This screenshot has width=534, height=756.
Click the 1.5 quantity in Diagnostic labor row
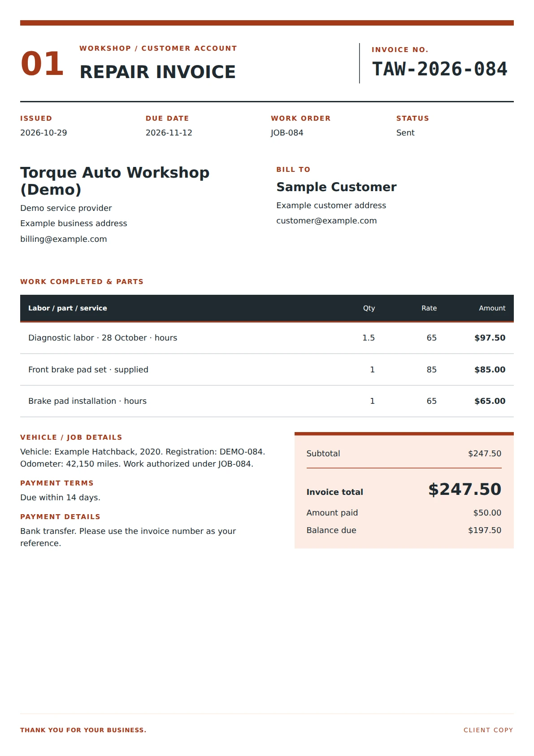[x=369, y=338]
